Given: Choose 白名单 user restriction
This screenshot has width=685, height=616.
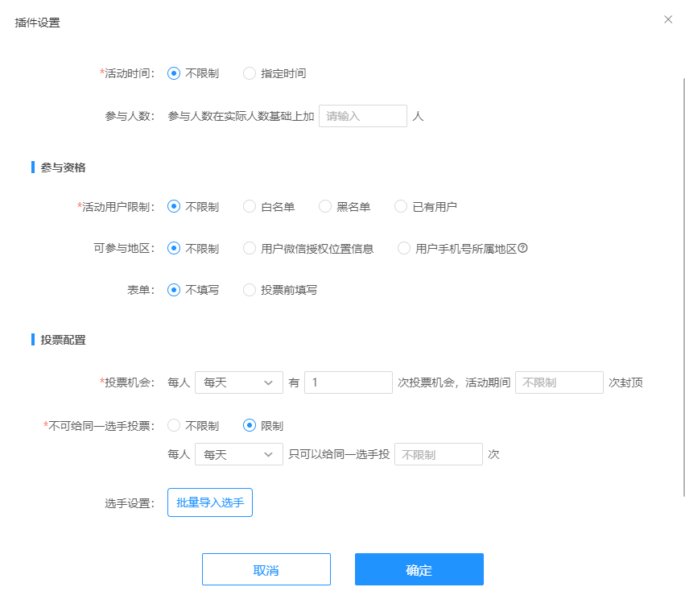Looking at the screenshot, I should 250,207.
